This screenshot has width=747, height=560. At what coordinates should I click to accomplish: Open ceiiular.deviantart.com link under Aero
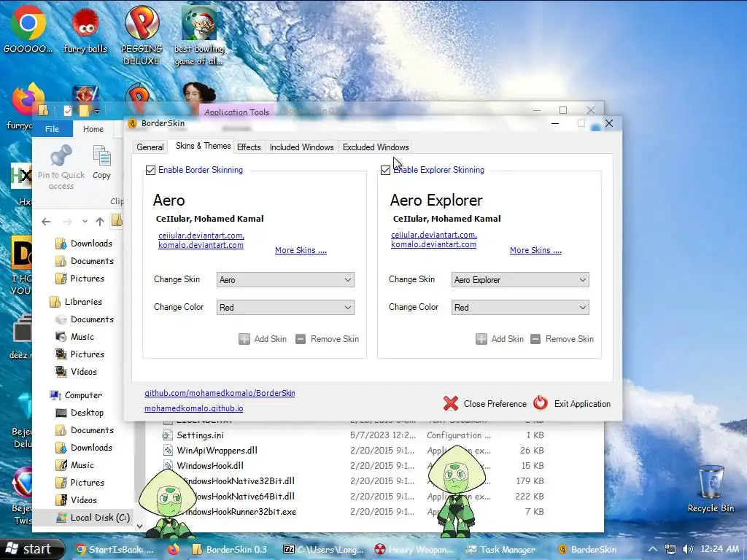coord(201,236)
